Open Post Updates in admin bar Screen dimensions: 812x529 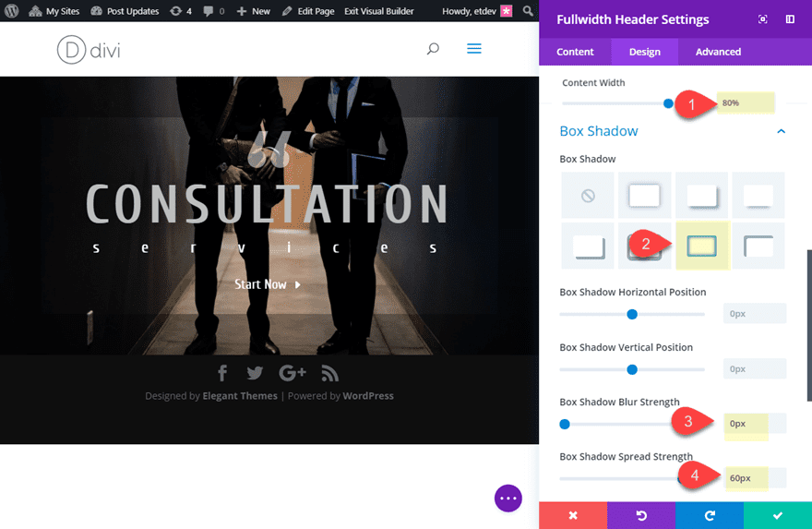click(125, 11)
